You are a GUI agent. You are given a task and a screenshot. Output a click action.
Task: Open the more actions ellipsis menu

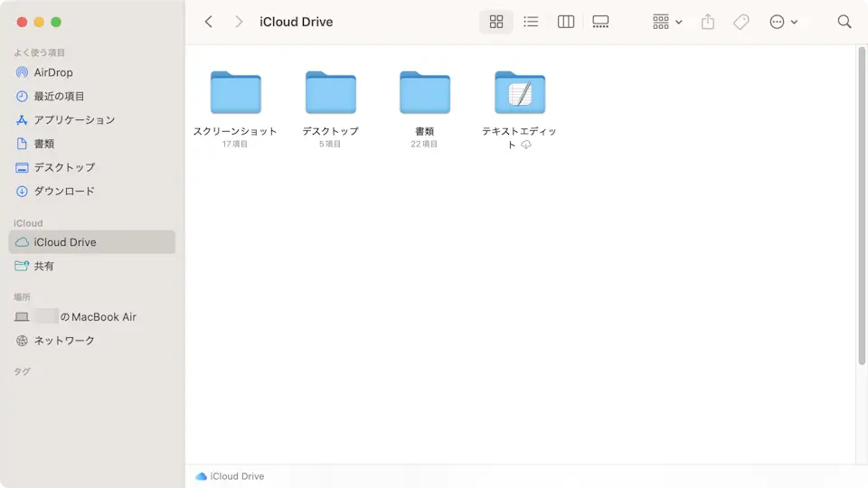[x=783, y=22]
